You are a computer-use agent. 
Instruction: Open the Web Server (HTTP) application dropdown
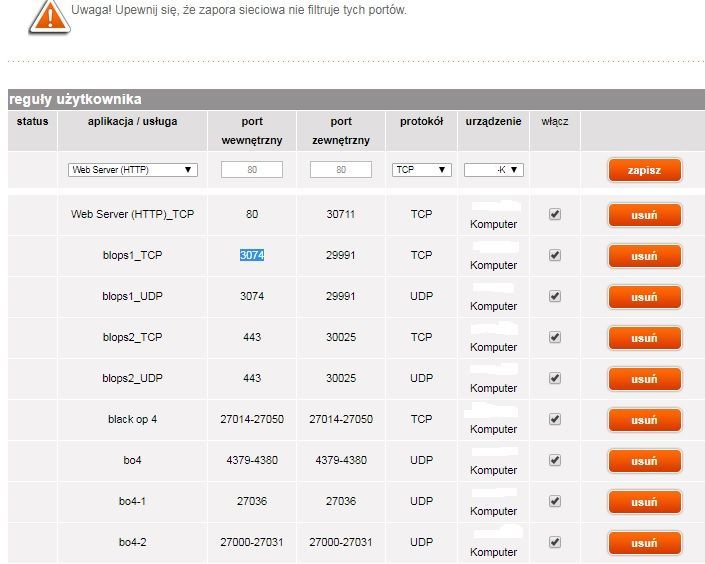(x=132, y=170)
